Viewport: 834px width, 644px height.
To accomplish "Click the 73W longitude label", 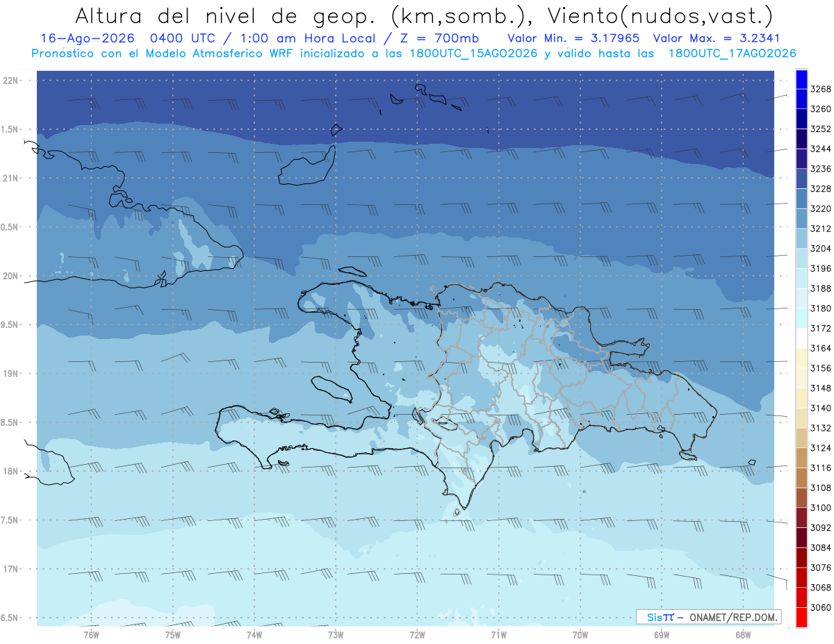I will click(x=336, y=634).
